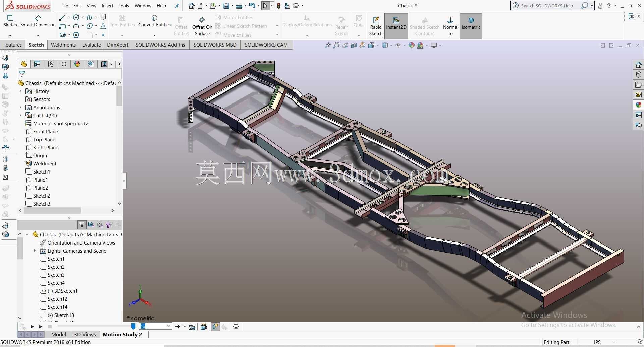Select the Circle sketch tool
644x347 pixels.
tap(76, 17)
